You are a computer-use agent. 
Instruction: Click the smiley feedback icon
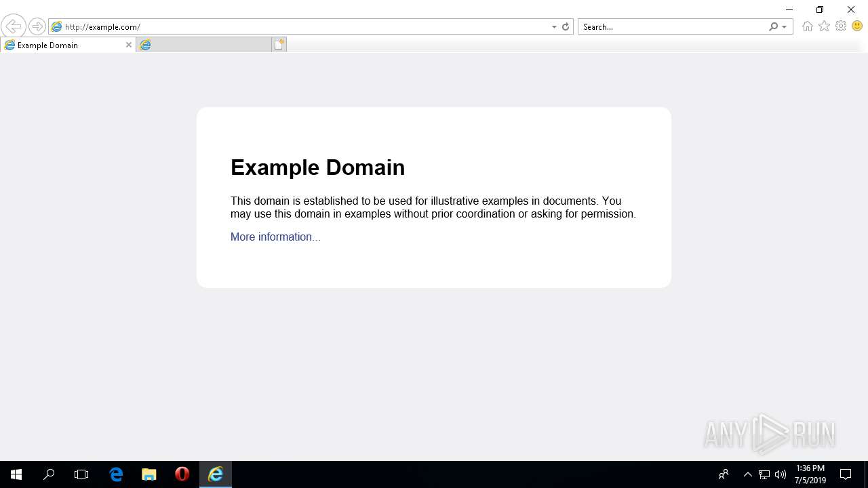[x=857, y=26]
